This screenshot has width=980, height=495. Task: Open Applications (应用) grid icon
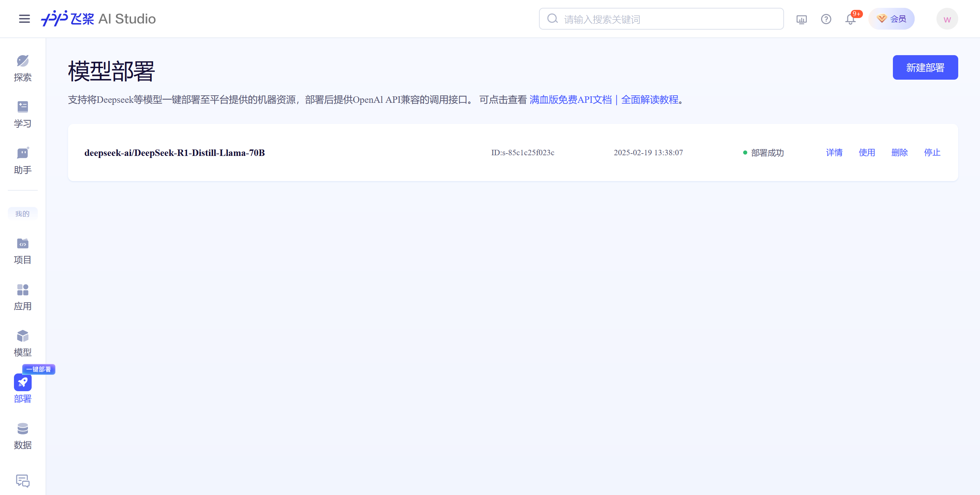click(22, 290)
